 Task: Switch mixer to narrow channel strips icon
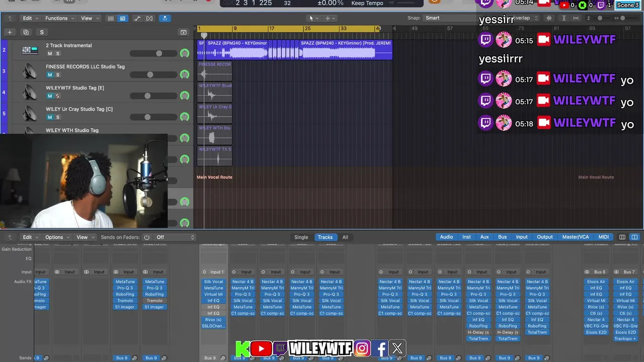click(622, 237)
